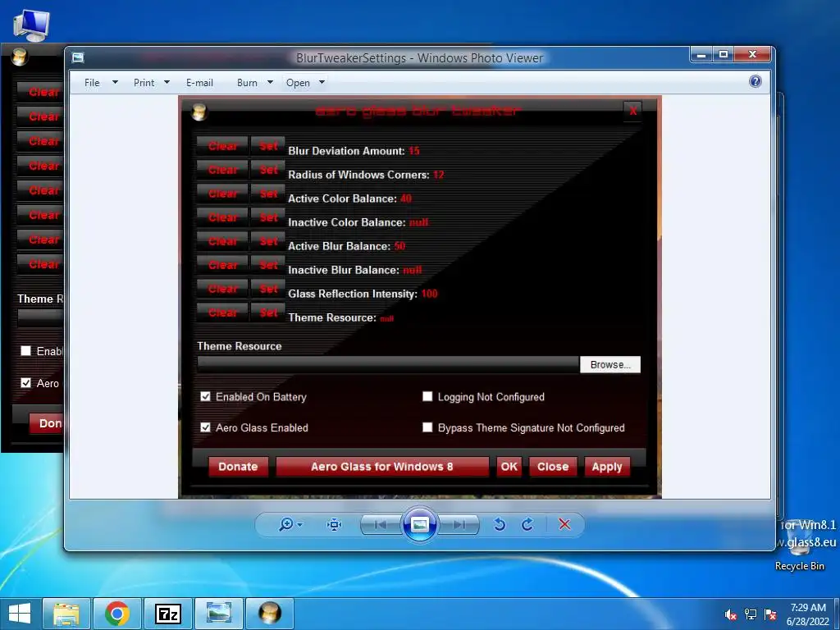Launch Google Chrome from the taskbar
840x630 pixels.
(117, 614)
